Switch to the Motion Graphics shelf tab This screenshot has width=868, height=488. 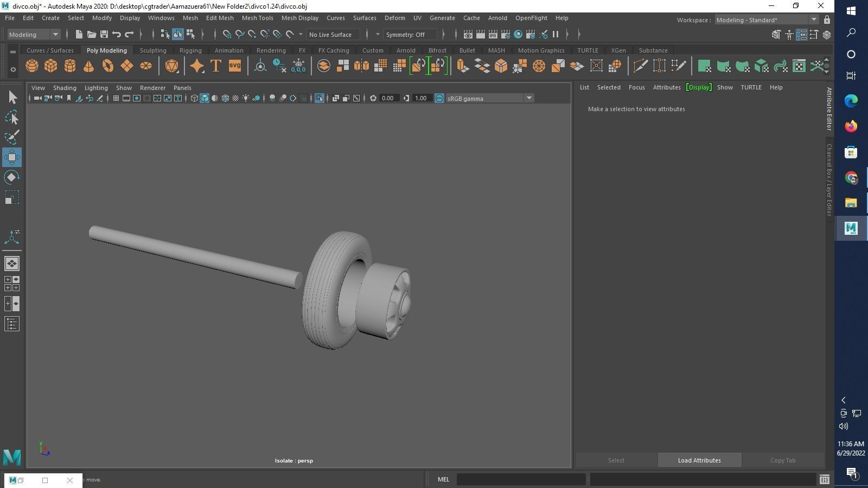click(541, 50)
